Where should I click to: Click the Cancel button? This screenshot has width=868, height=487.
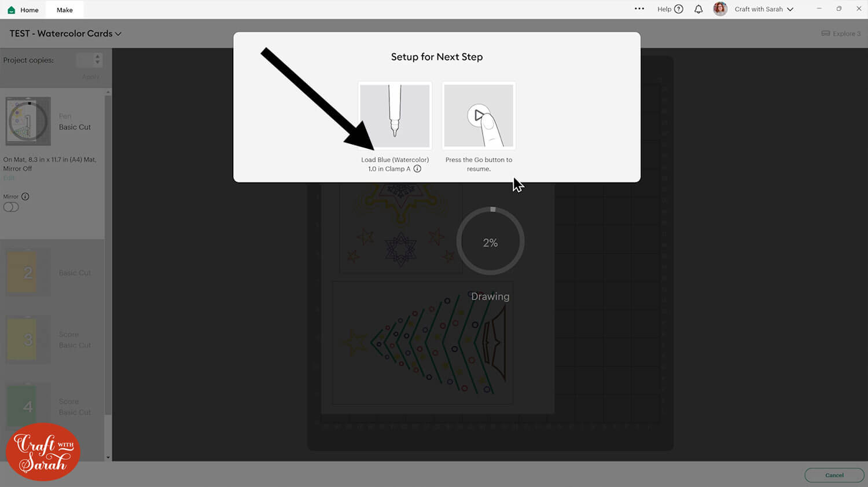(x=834, y=475)
